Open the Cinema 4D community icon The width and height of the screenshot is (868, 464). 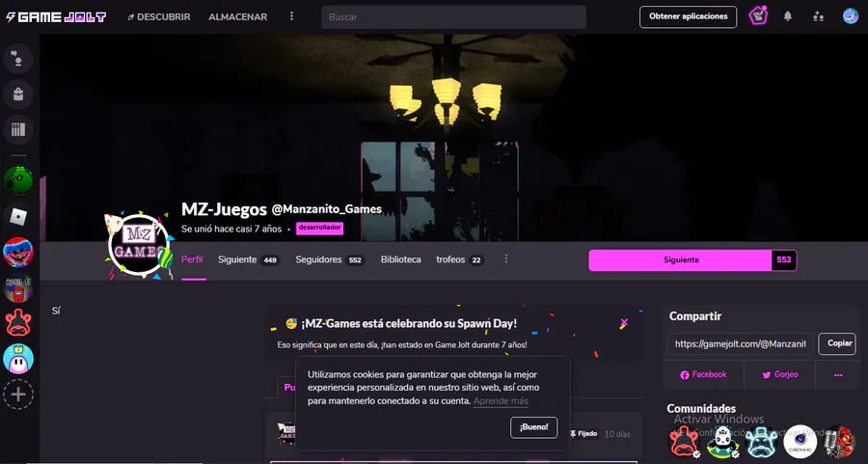tap(800, 441)
